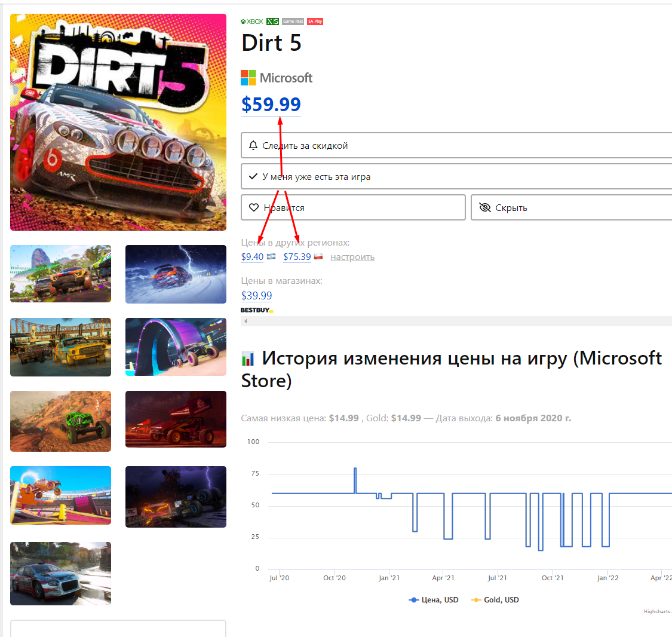Hide the game with 'Скрыть' button
Screen dimensions: 672x637
tap(571, 207)
